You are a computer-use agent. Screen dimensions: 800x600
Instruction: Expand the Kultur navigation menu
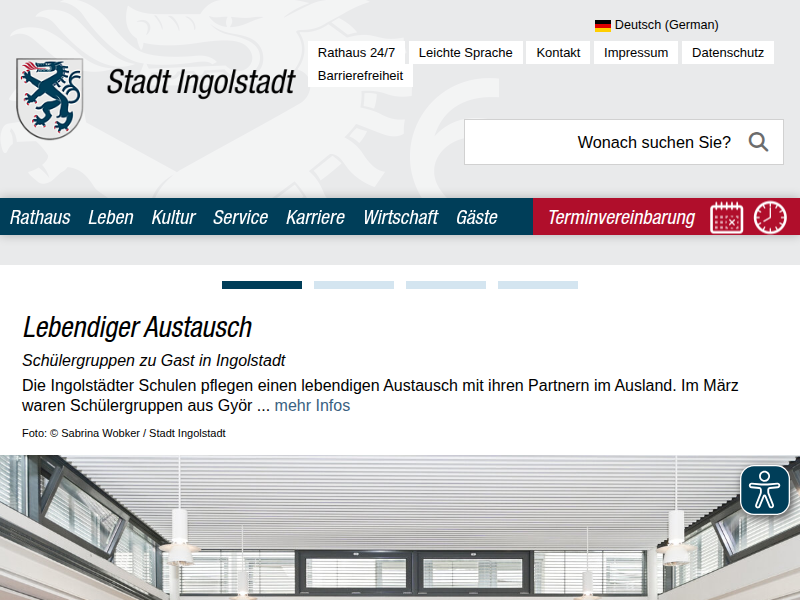173,217
